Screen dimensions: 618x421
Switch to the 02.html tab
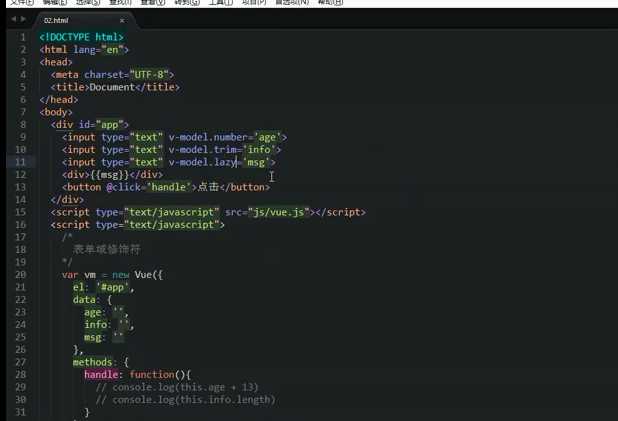(x=56, y=20)
